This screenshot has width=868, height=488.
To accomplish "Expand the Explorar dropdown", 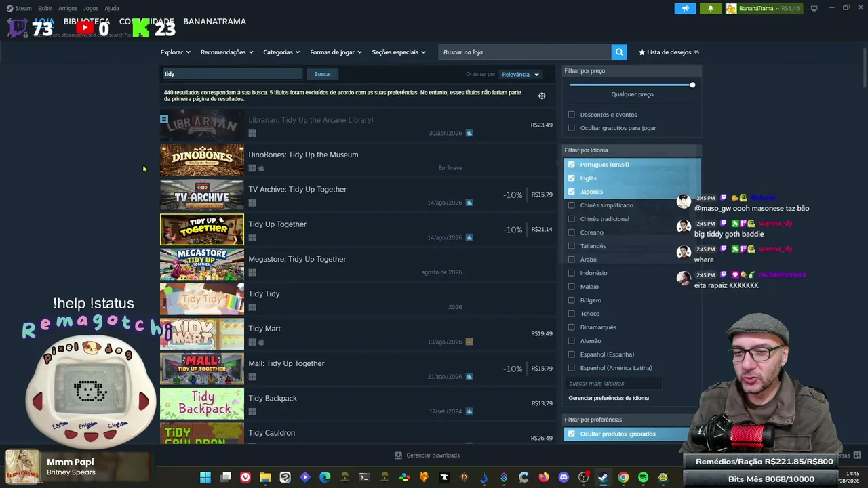I will pos(175,52).
